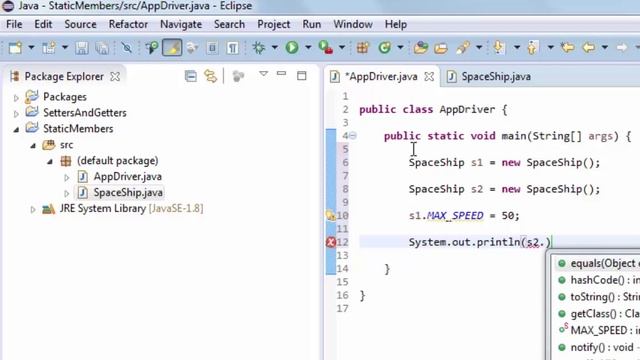The height and width of the screenshot is (360, 640).
Task: Open the Navigate menu
Action: [x=181, y=24]
